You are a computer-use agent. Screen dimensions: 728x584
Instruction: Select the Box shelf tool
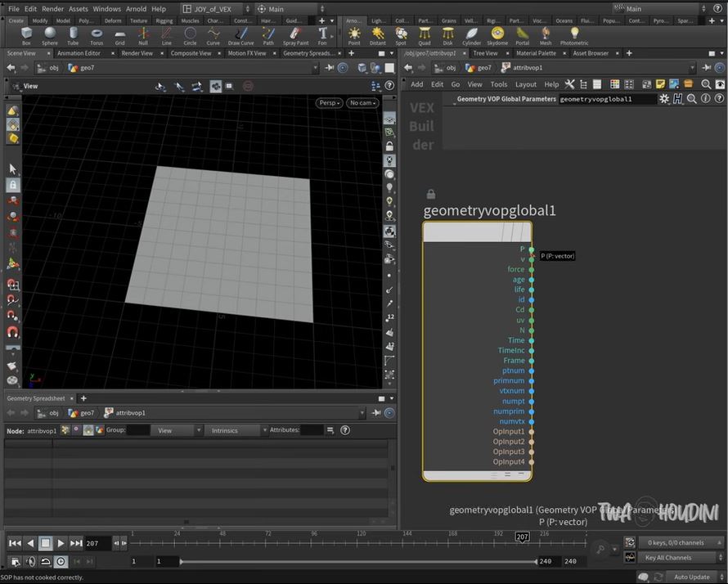26,36
